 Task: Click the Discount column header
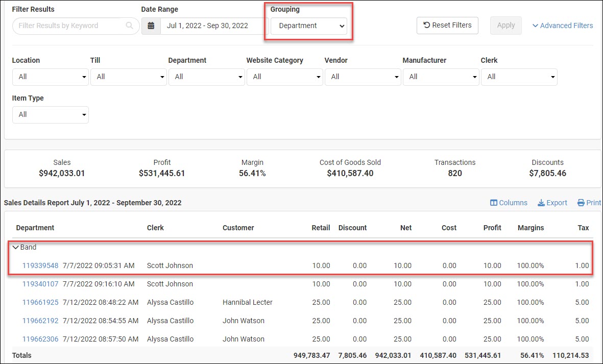(352, 228)
